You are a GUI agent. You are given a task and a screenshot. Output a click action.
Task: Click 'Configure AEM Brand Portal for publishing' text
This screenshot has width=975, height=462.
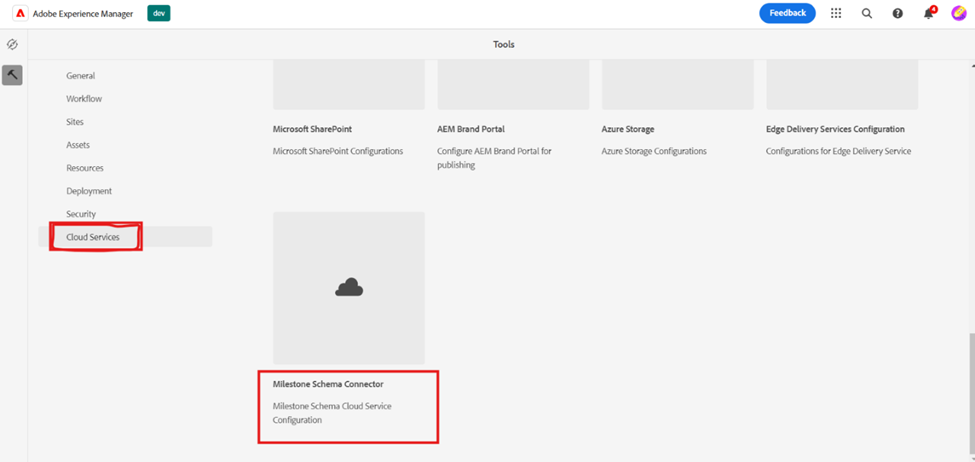pyautogui.click(x=494, y=158)
